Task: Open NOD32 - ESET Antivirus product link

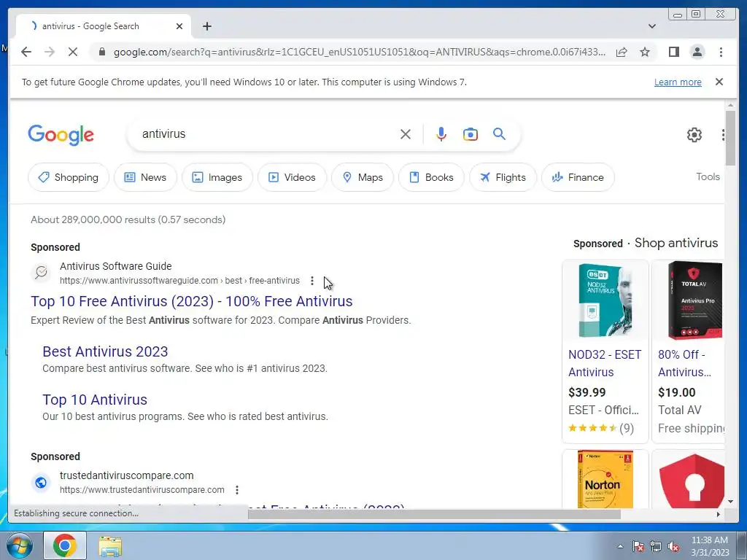Action: pyautogui.click(x=605, y=363)
